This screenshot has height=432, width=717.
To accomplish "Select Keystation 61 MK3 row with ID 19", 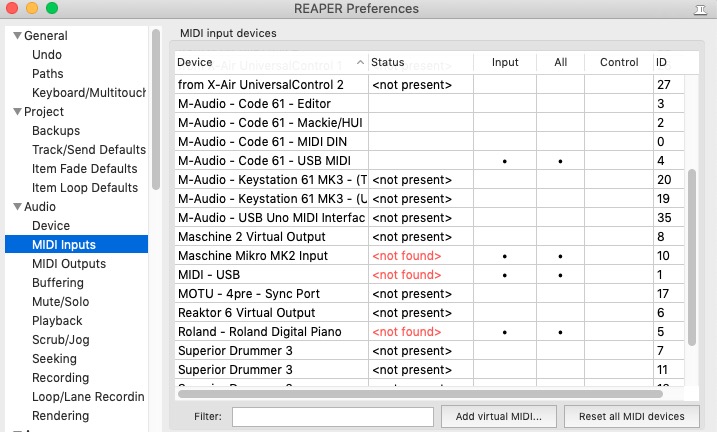I will (429, 199).
